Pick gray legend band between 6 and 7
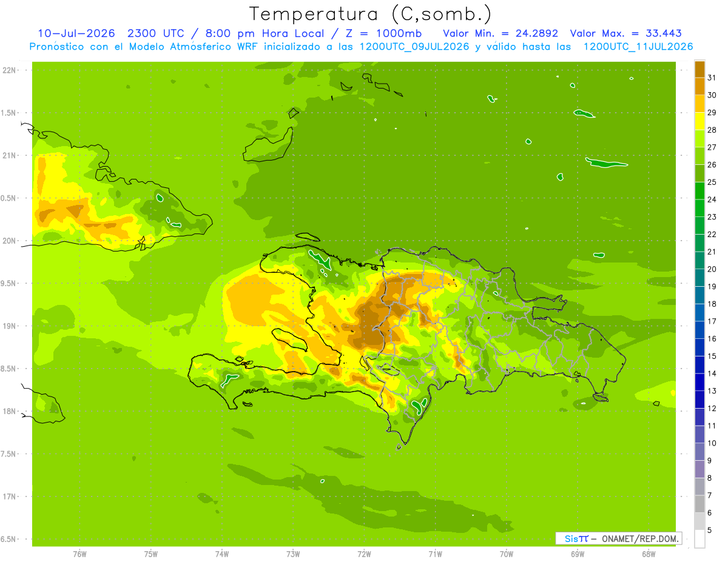The image size is (728, 562). (699, 504)
